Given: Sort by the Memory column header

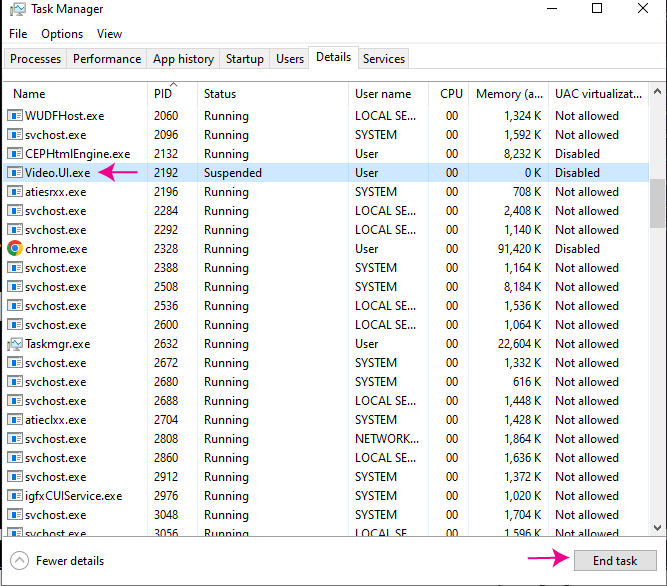Looking at the screenshot, I should click(x=509, y=94).
